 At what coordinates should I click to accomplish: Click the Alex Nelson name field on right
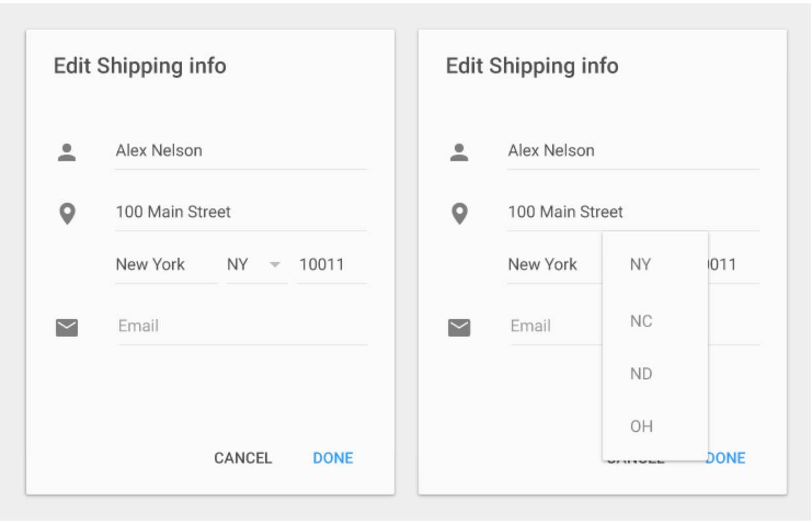[632, 151]
